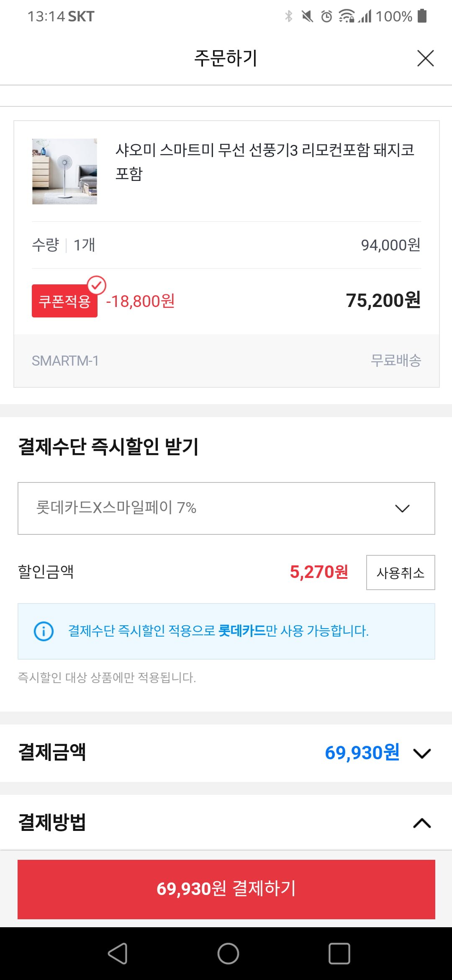Tap the Android back navigation icon
Screen dimensions: 452x980
click(x=118, y=954)
